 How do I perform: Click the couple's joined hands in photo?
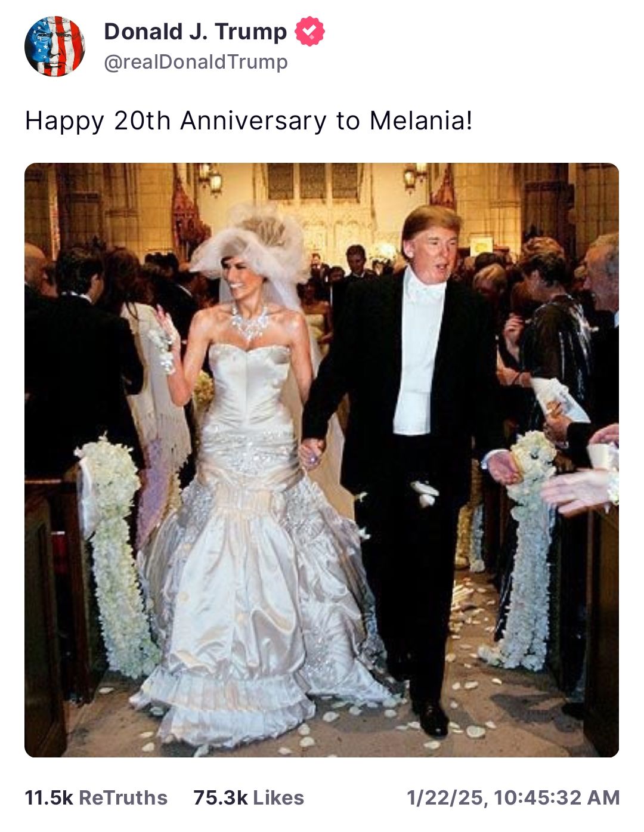[311, 451]
